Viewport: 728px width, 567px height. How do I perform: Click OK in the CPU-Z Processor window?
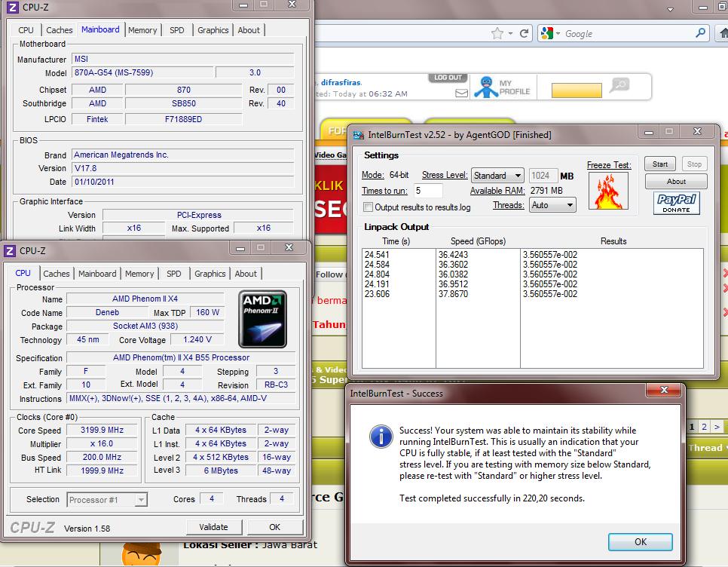pos(275,527)
